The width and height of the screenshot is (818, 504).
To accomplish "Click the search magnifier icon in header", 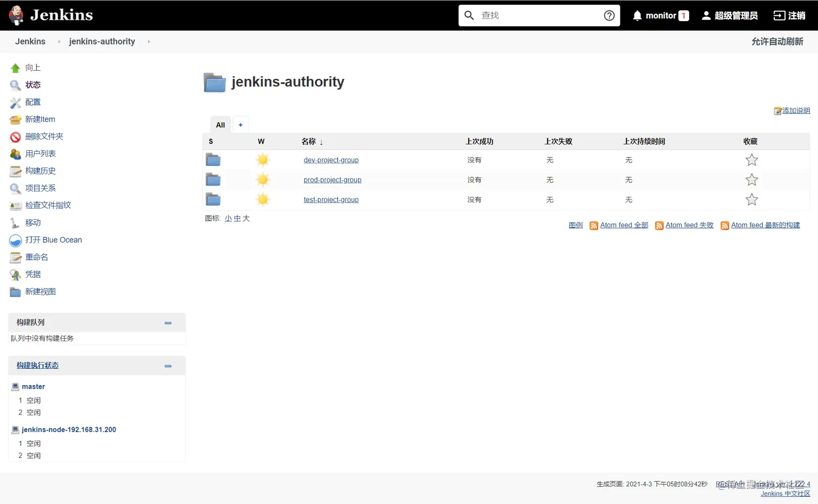I will (469, 15).
